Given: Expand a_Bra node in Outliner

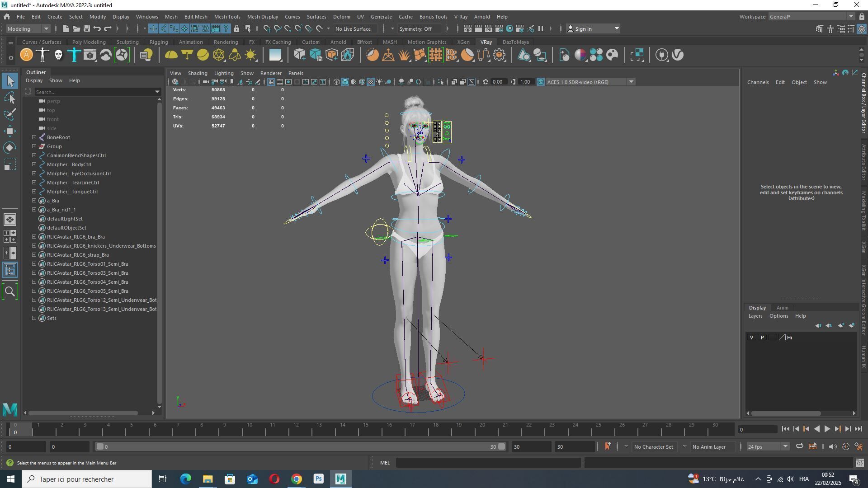Looking at the screenshot, I should 34,201.
